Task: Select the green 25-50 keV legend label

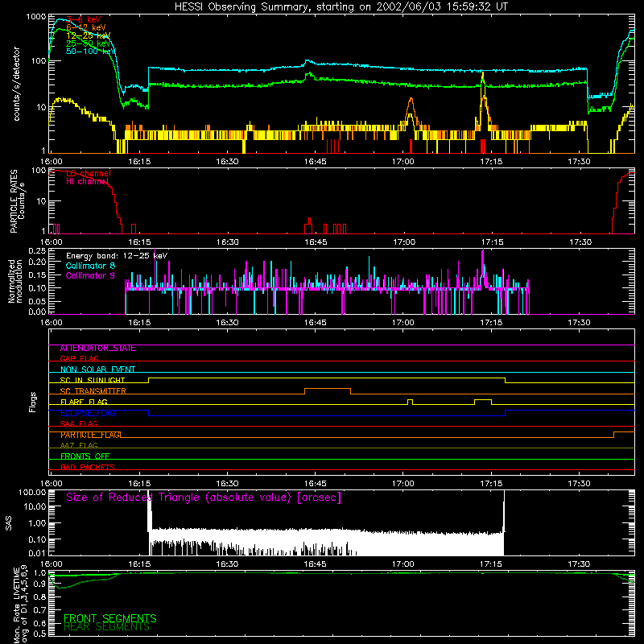Action: click(89, 43)
